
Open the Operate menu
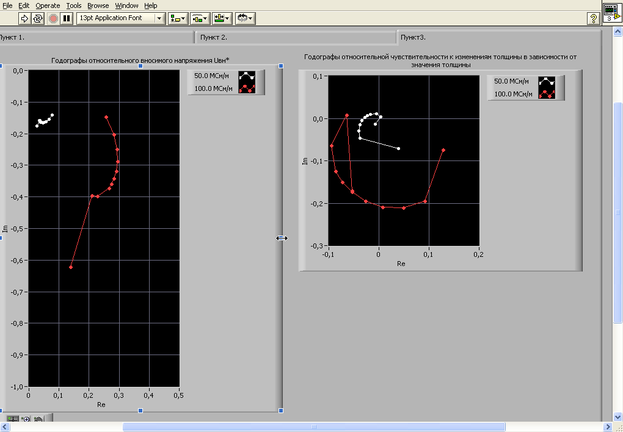[48, 6]
